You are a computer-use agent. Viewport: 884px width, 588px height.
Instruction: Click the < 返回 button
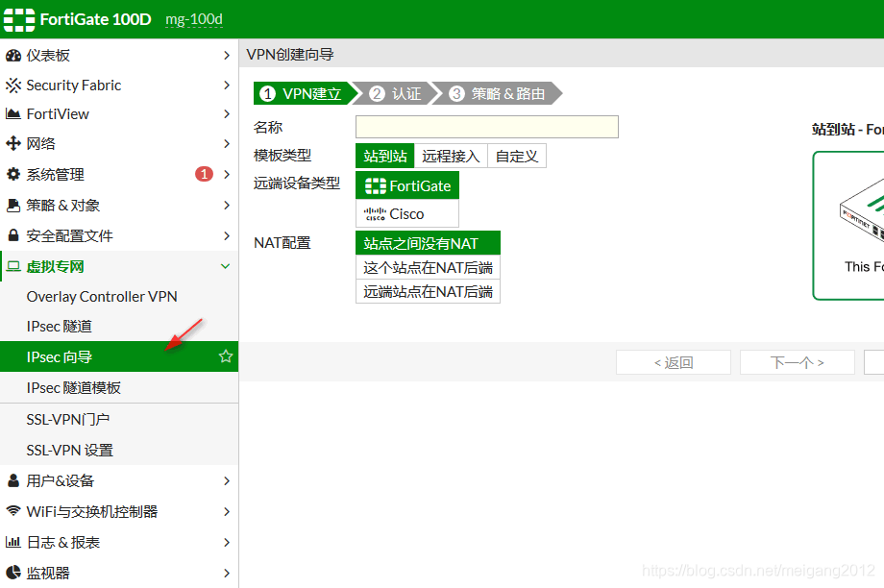(674, 362)
